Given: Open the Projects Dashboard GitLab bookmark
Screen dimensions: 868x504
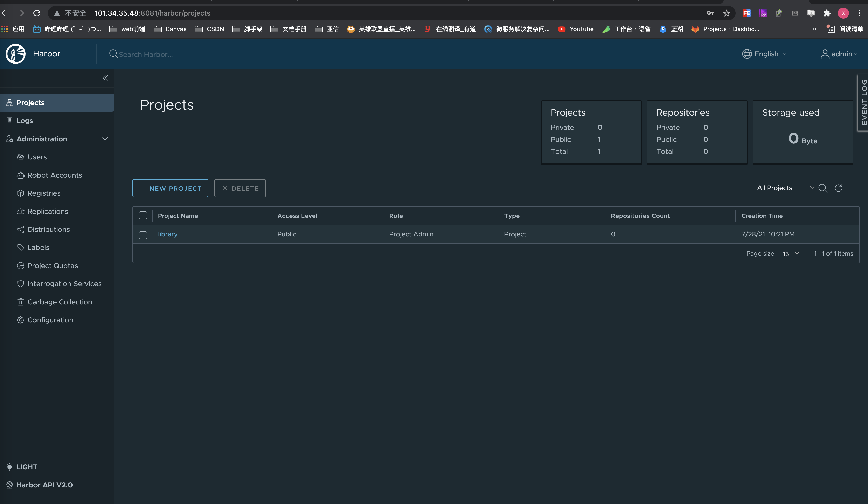Looking at the screenshot, I should pos(725,29).
